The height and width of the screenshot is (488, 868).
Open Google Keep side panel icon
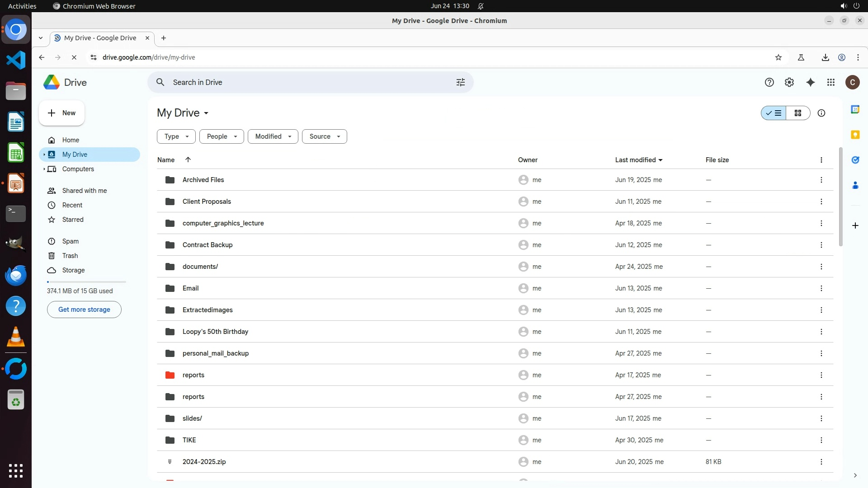pos(855,135)
